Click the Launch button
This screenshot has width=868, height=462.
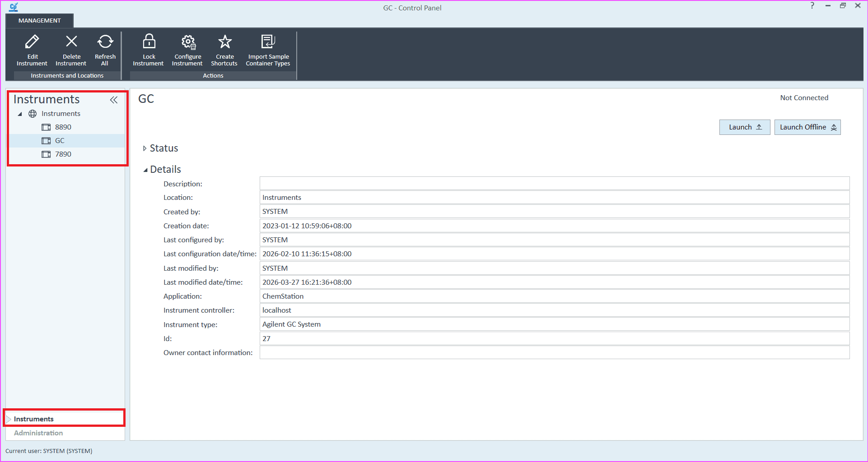pos(745,127)
